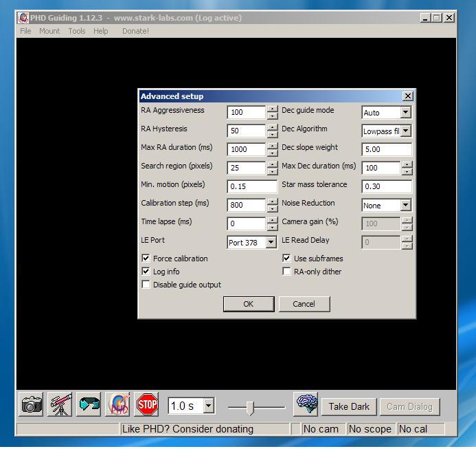Increase RA Hysteresis with up arrow
The height and width of the screenshot is (449, 476).
point(272,127)
